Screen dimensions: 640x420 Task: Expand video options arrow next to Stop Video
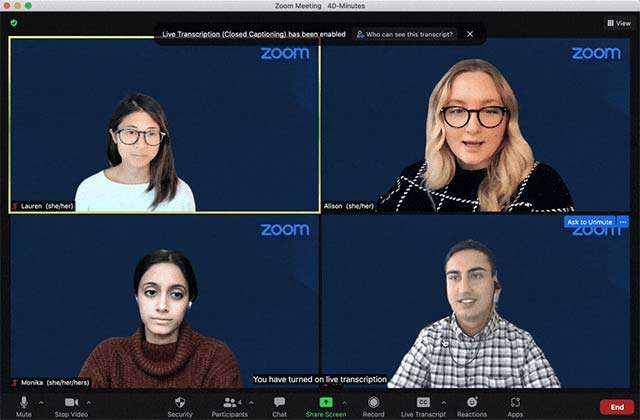tap(89, 402)
